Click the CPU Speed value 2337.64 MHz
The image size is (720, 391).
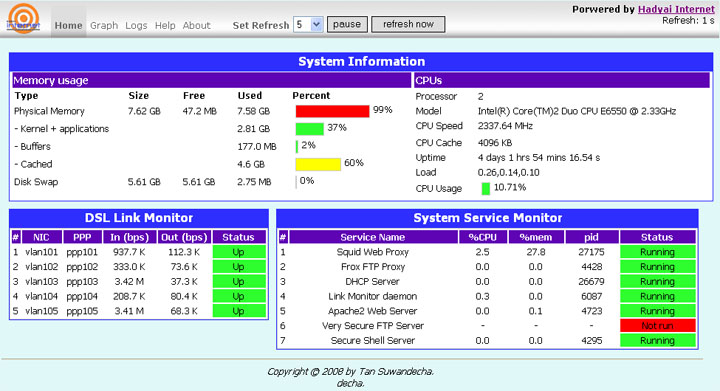[505, 126]
